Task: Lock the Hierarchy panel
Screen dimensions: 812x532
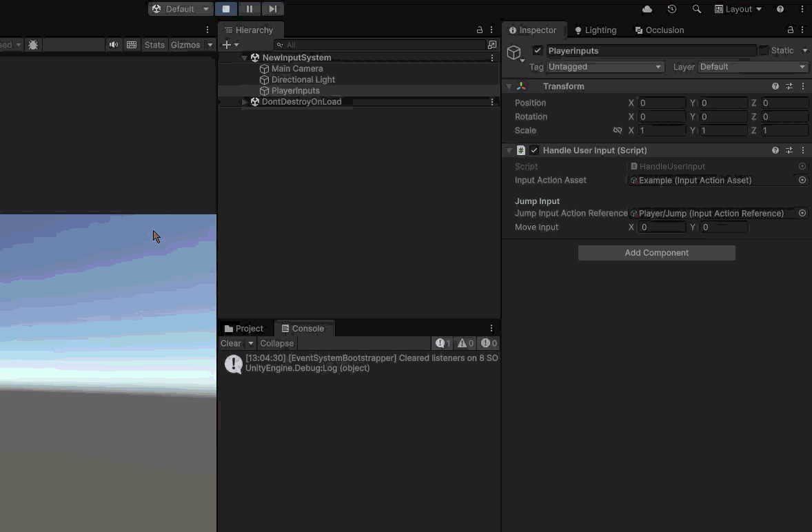Action: 480,30
